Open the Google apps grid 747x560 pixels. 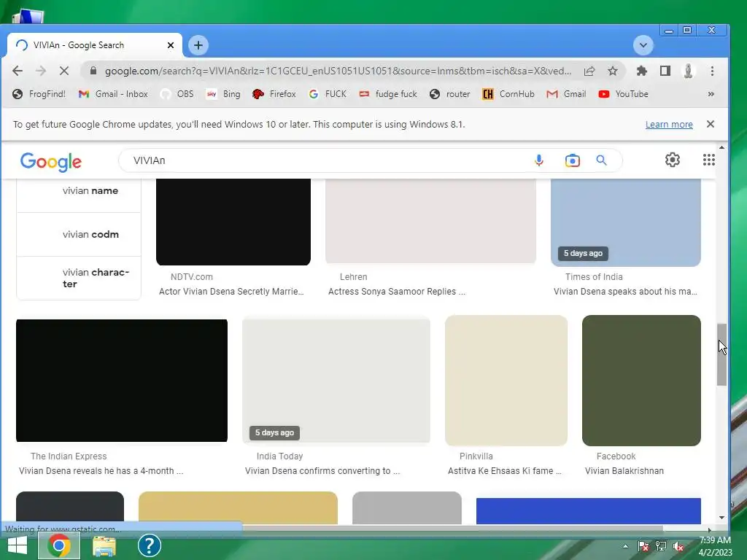[709, 160]
